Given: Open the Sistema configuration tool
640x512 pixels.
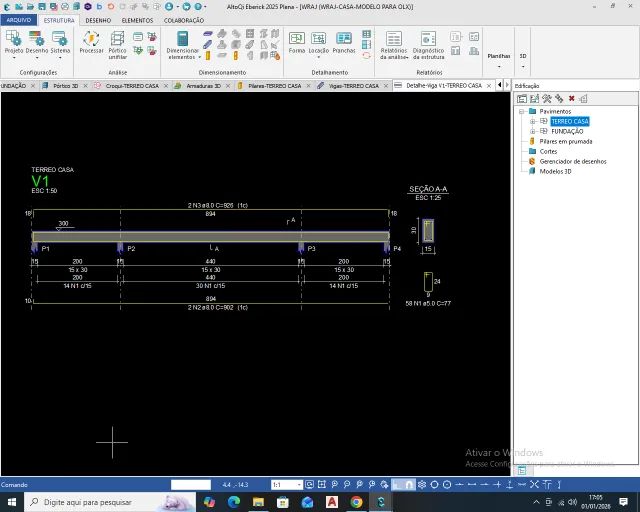Looking at the screenshot, I should click(x=60, y=42).
